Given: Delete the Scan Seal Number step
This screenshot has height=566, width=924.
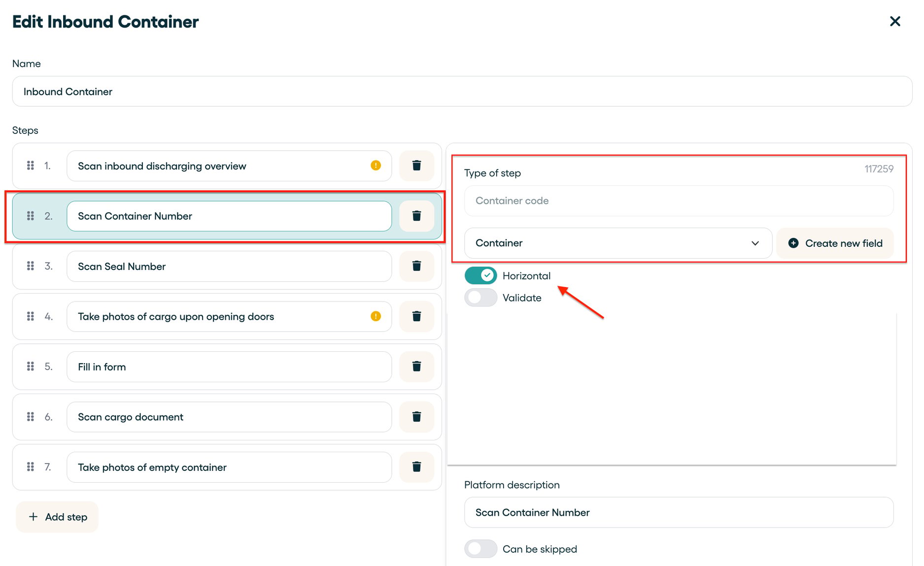Looking at the screenshot, I should click(416, 266).
